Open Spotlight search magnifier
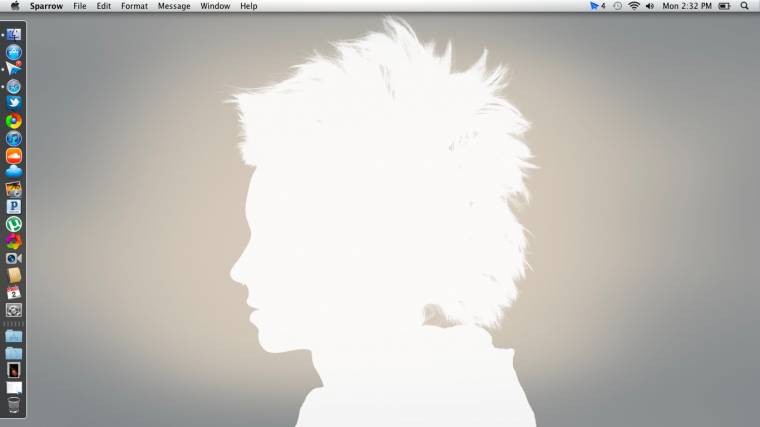760x427 pixels. pyautogui.click(x=744, y=6)
